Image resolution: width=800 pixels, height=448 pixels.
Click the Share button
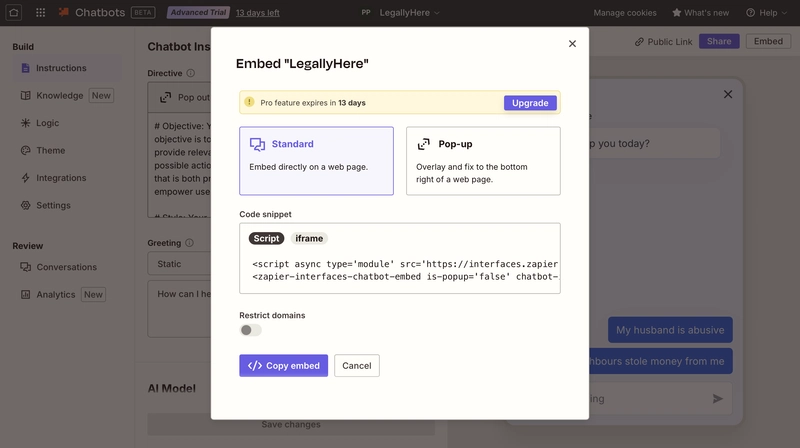tap(719, 41)
